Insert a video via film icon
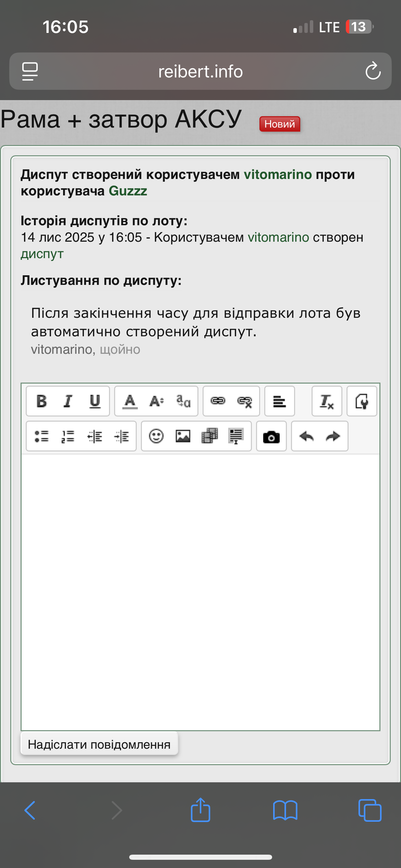This screenshot has width=401, height=868. pos(209,436)
